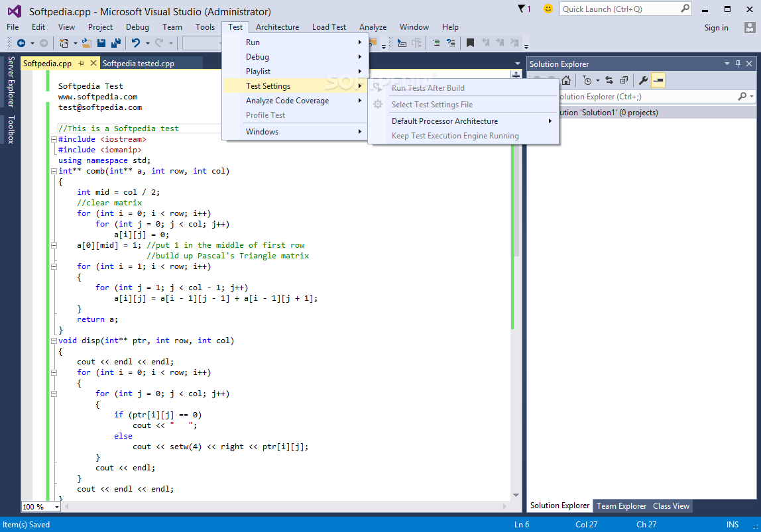The width and height of the screenshot is (761, 532).
Task: Click the Comment Out Selected Lines icon
Action: coord(436,43)
